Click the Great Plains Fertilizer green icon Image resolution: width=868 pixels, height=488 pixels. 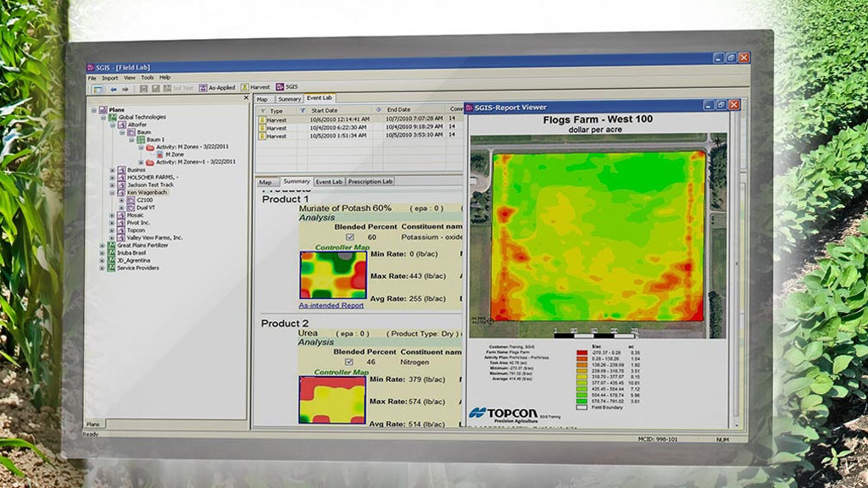coord(111,245)
